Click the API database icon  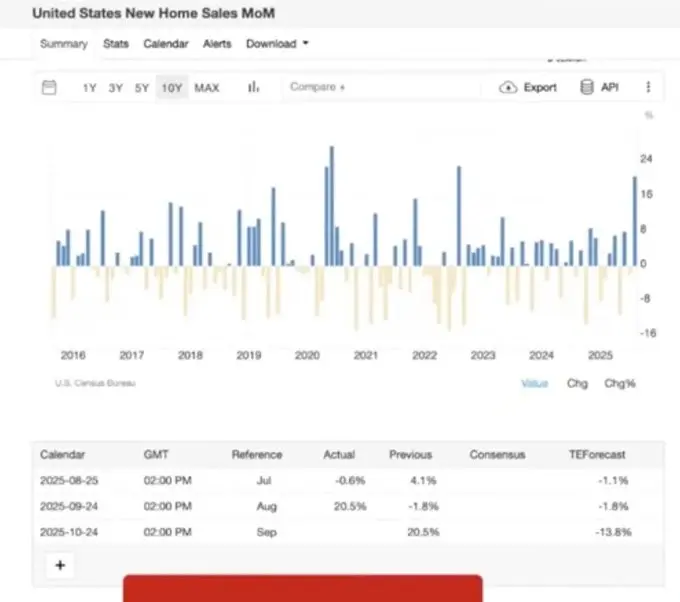(x=587, y=88)
